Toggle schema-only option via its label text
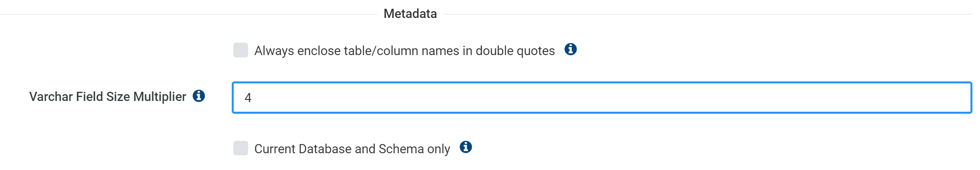The height and width of the screenshot is (170, 980). pyautogui.click(x=352, y=149)
